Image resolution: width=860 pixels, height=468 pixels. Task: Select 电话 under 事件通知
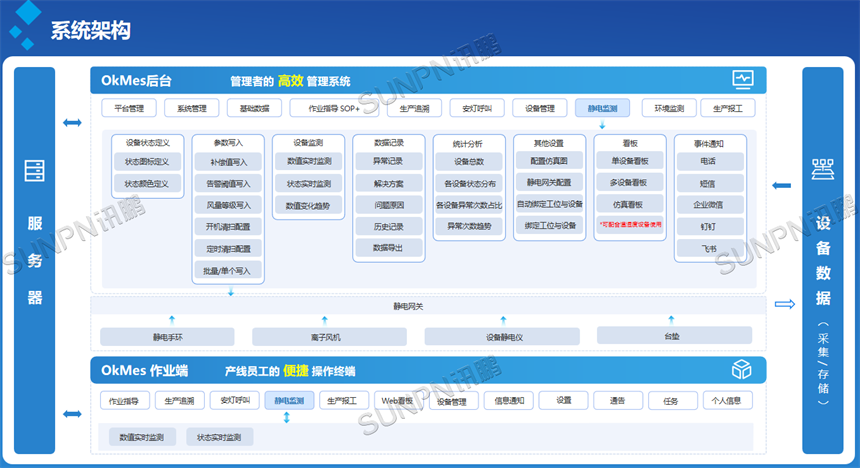click(710, 161)
